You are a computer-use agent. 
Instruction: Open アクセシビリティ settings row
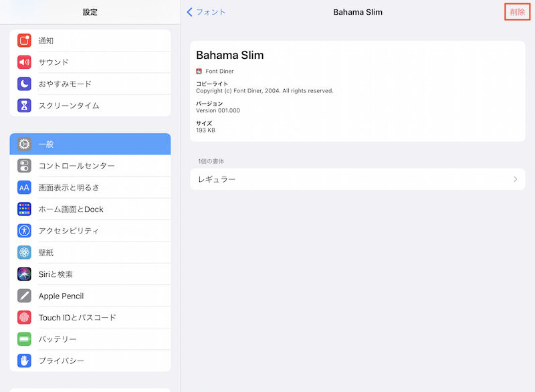point(90,231)
